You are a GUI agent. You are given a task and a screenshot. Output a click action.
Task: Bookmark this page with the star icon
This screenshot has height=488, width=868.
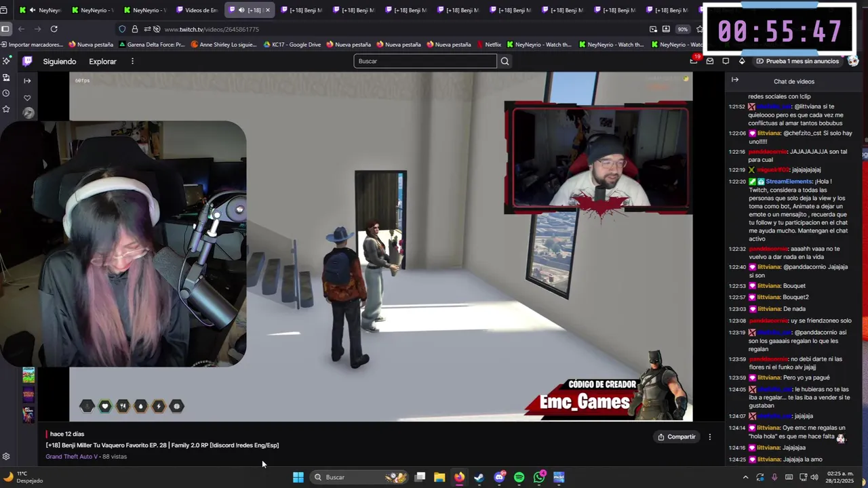[x=699, y=29]
